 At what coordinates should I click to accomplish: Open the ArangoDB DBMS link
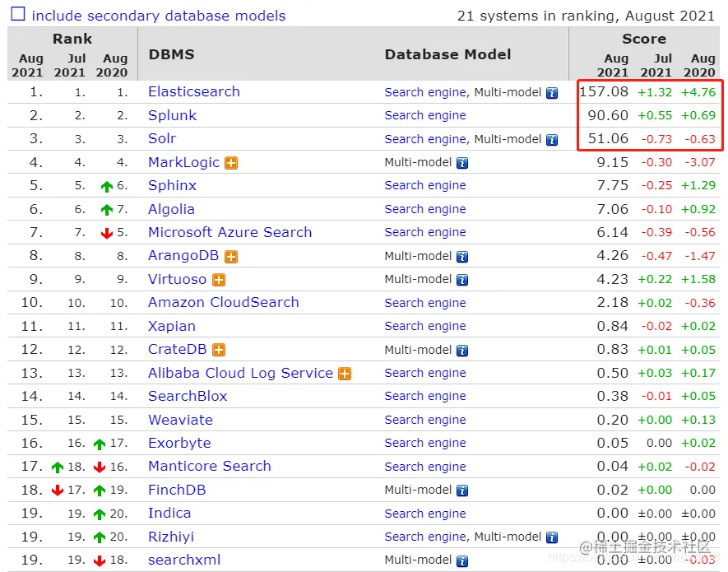[183, 256]
